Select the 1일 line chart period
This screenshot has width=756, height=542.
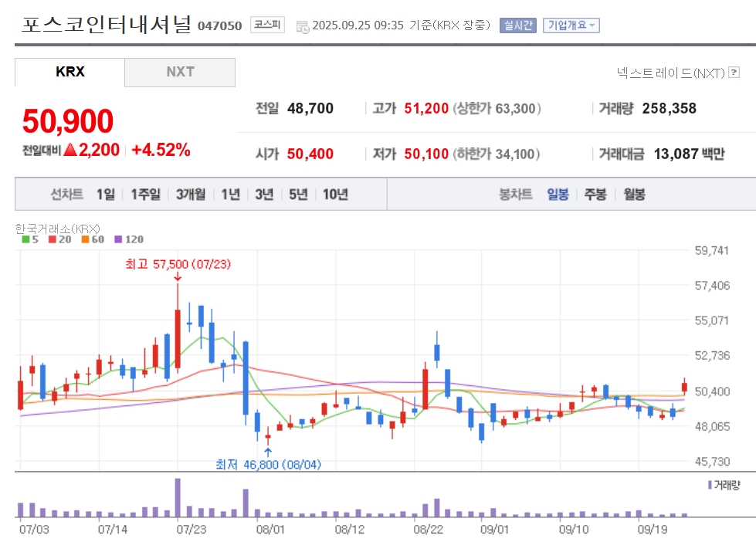point(106,195)
